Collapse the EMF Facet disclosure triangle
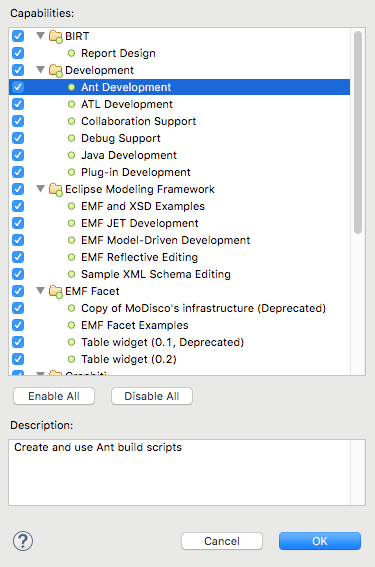Viewport: 375px width, 567px height. coord(41,291)
